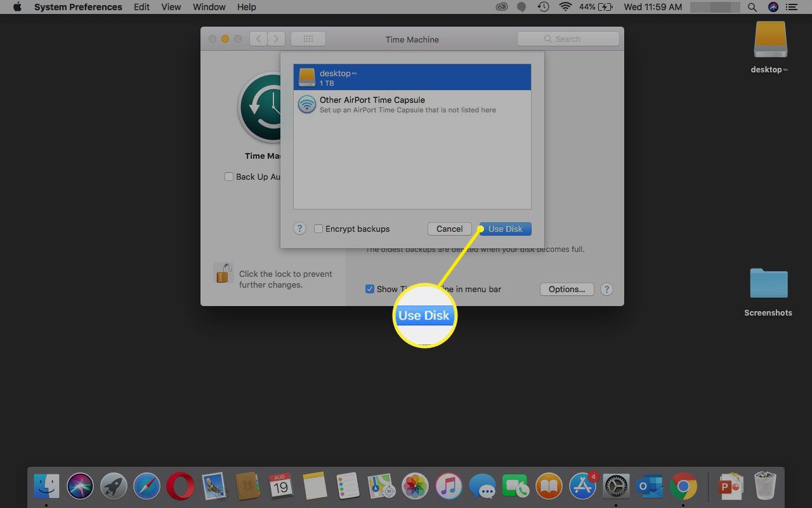Open Google Chrome from the Dock
Viewport: 812px width, 508px height.
[683, 487]
